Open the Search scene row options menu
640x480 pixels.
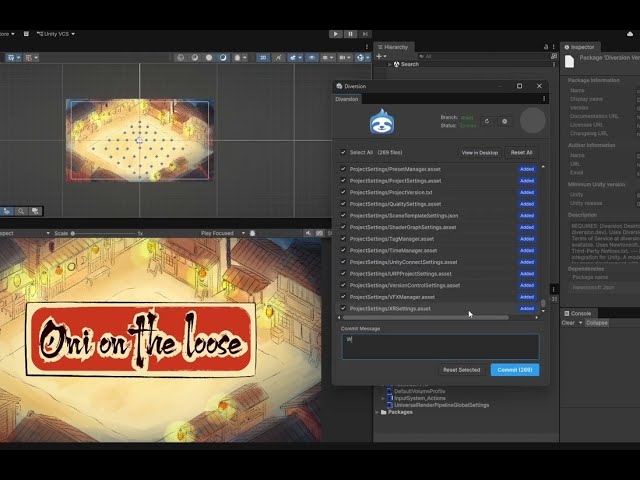click(x=554, y=64)
